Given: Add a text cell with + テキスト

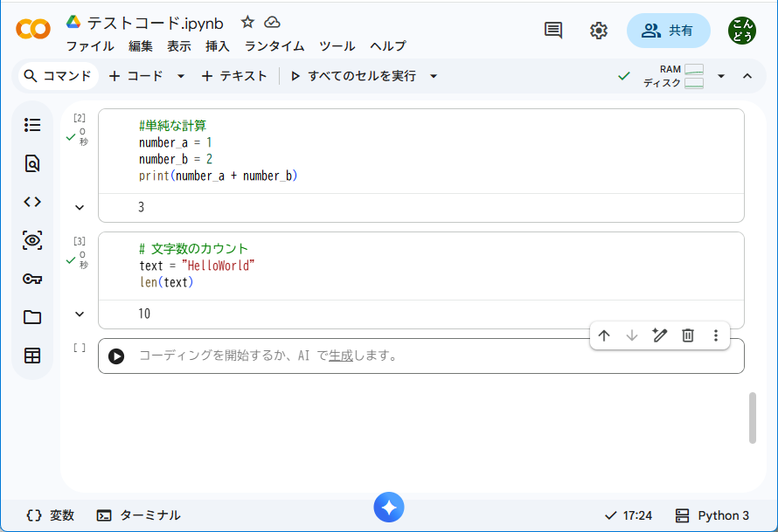Looking at the screenshot, I should click(x=234, y=76).
